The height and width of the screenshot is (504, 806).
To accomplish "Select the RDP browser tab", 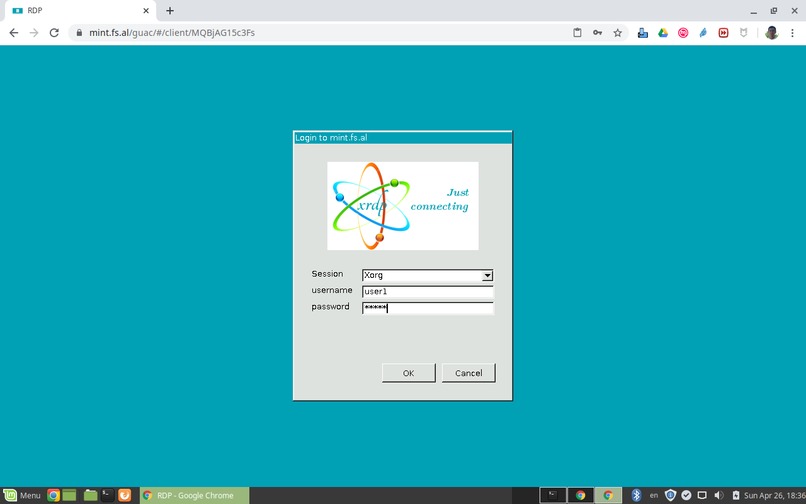I will [80, 10].
